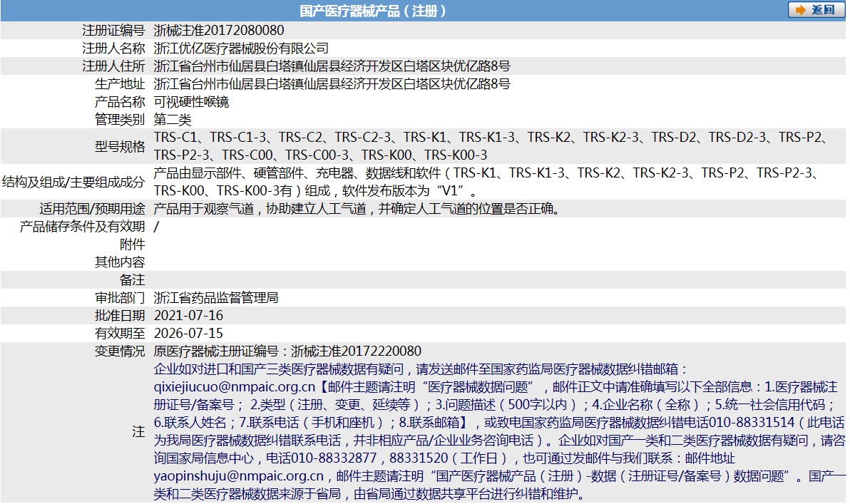Click the 管理类别 label

120,120
